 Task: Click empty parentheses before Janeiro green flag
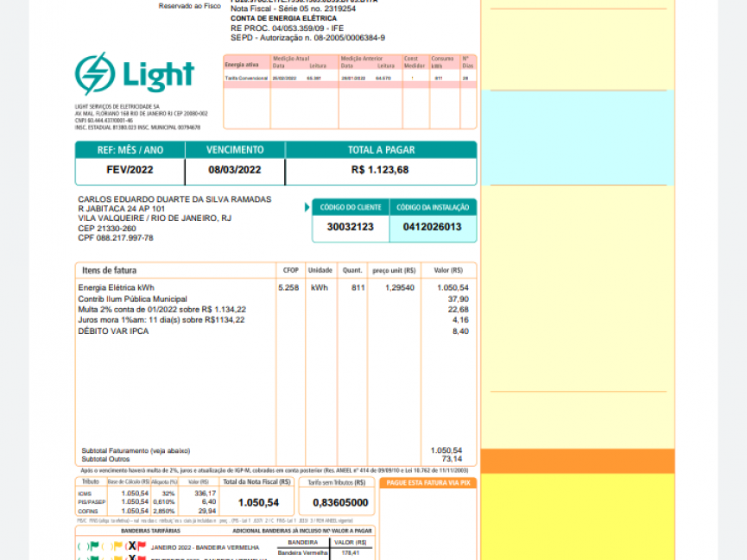coord(82,546)
